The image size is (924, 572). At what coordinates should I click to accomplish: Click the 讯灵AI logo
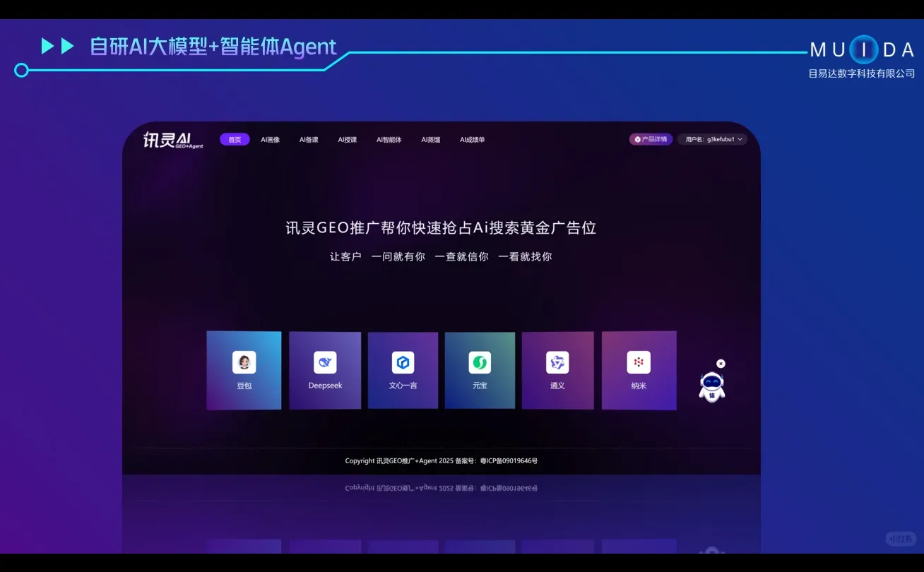tap(172, 140)
